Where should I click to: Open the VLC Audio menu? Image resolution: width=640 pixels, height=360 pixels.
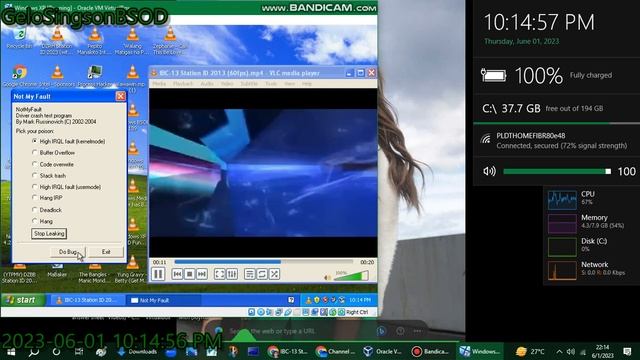(x=207, y=84)
